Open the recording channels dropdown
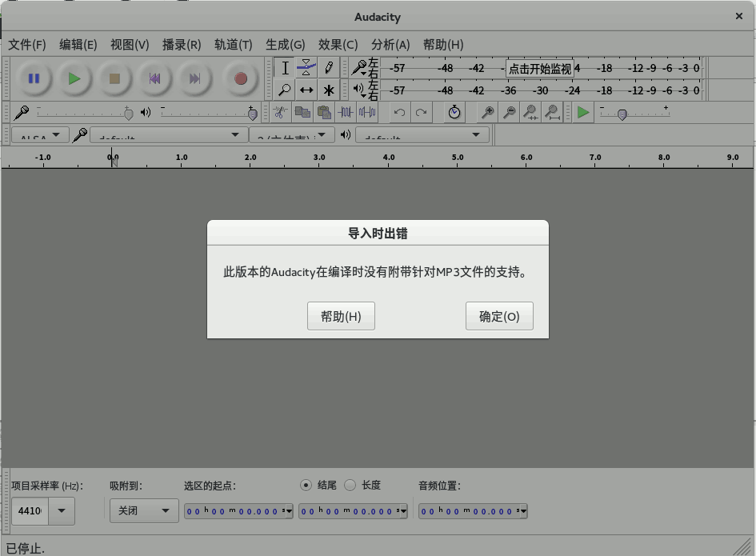Image resolution: width=756 pixels, height=556 pixels. point(292,134)
